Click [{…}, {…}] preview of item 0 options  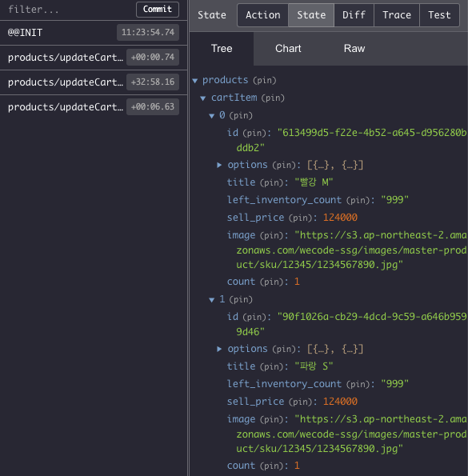click(335, 165)
